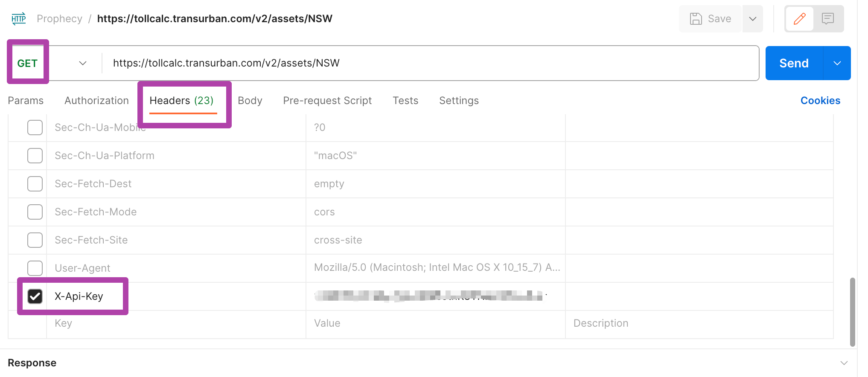Open the Cookies link
The height and width of the screenshot is (377, 868).
coord(820,101)
